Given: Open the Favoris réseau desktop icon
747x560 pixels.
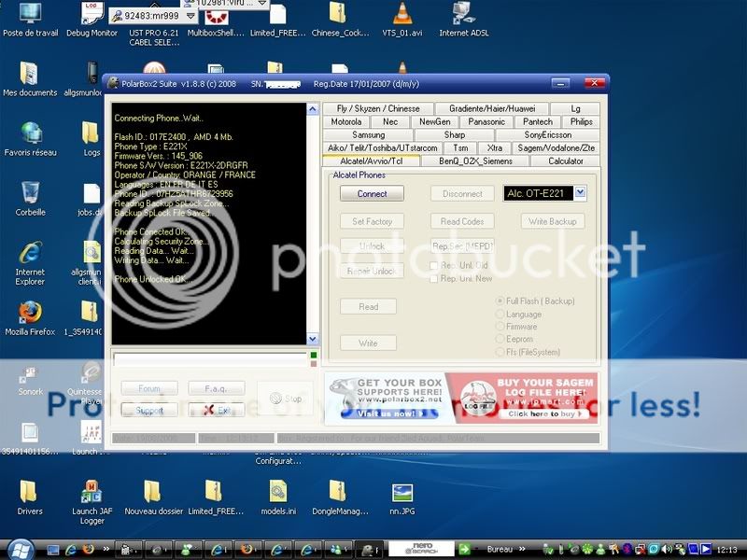Looking at the screenshot, I should [x=30, y=139].
